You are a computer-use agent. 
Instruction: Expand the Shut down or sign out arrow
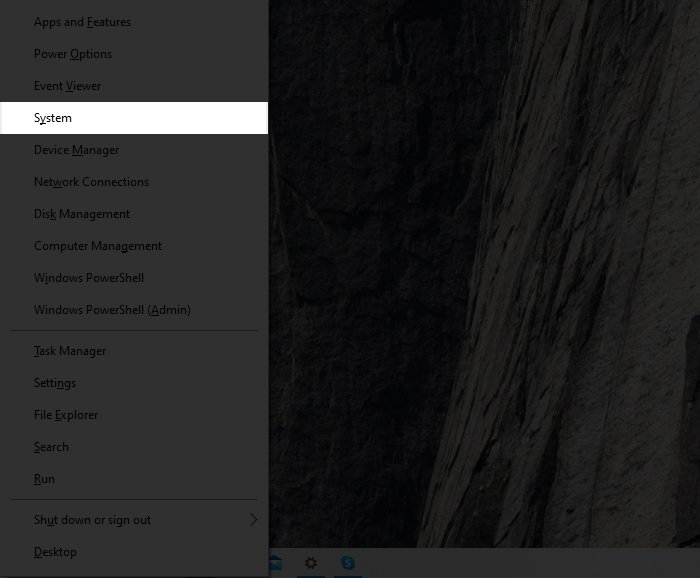point(253,520)
